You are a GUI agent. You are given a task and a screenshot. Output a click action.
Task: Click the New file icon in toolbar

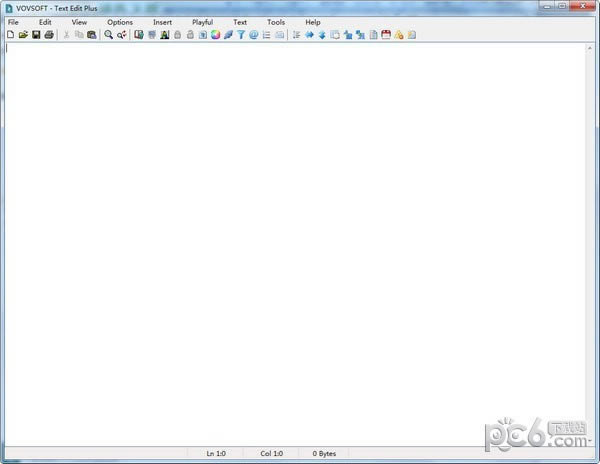(10, 35)
